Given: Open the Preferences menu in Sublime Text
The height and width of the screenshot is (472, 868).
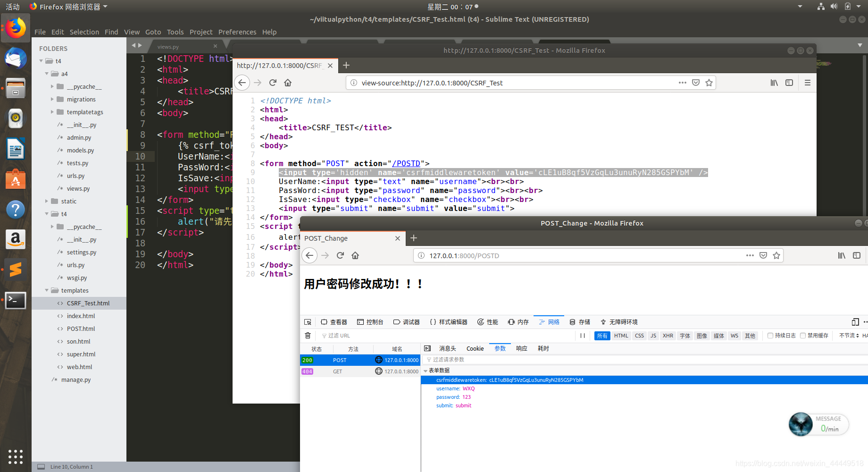Looking at the screenshot, I should [237, 32].
